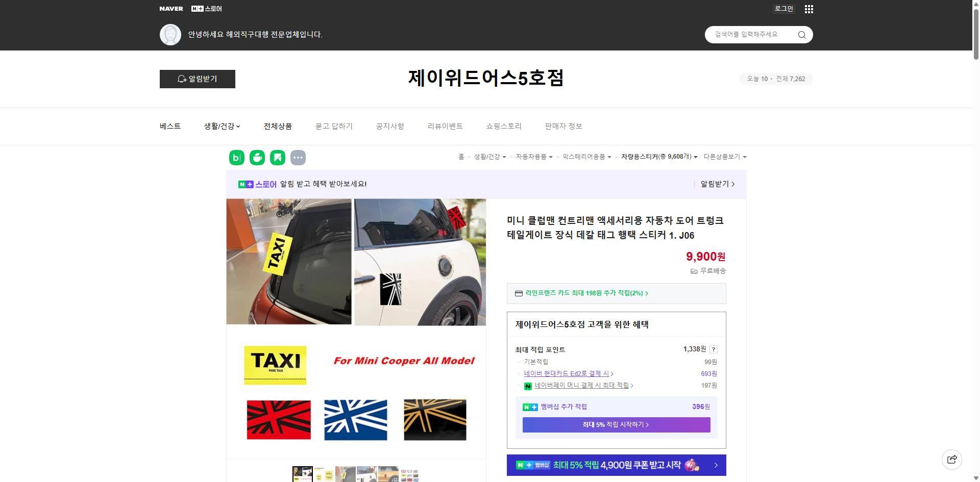Open the share panel icon at bottom right

pyautogui.click(x=952, y=459)
